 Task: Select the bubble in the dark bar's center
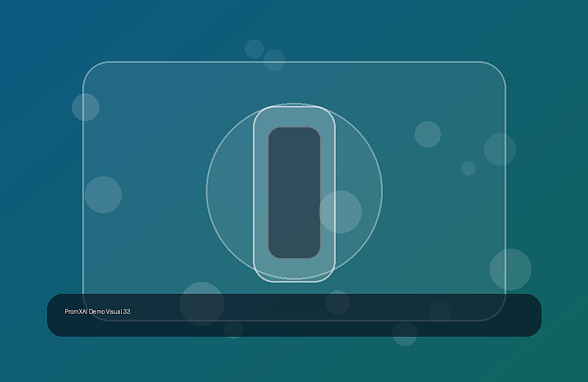(338, 302)
